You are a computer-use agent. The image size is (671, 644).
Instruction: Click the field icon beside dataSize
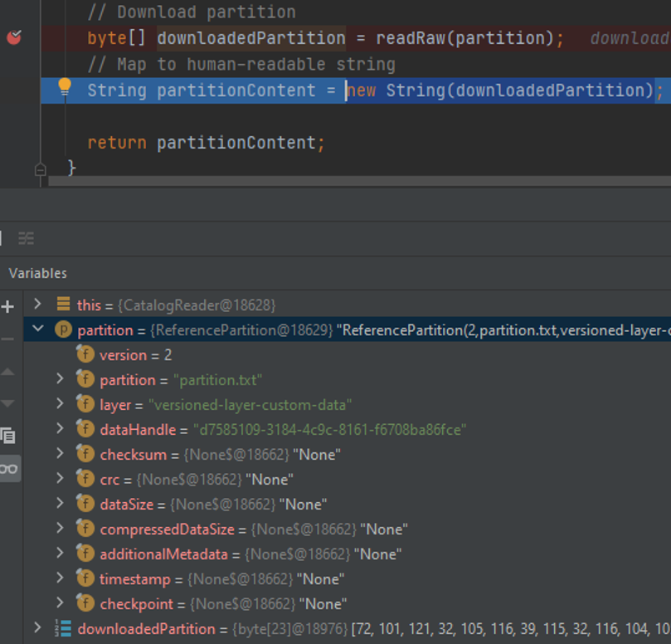[85, 503]
